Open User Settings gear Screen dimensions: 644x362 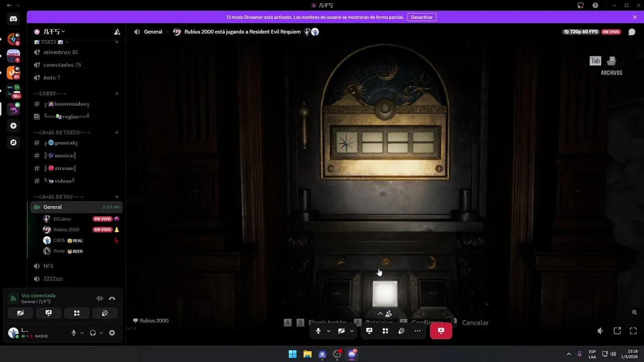tap(112, 333)
